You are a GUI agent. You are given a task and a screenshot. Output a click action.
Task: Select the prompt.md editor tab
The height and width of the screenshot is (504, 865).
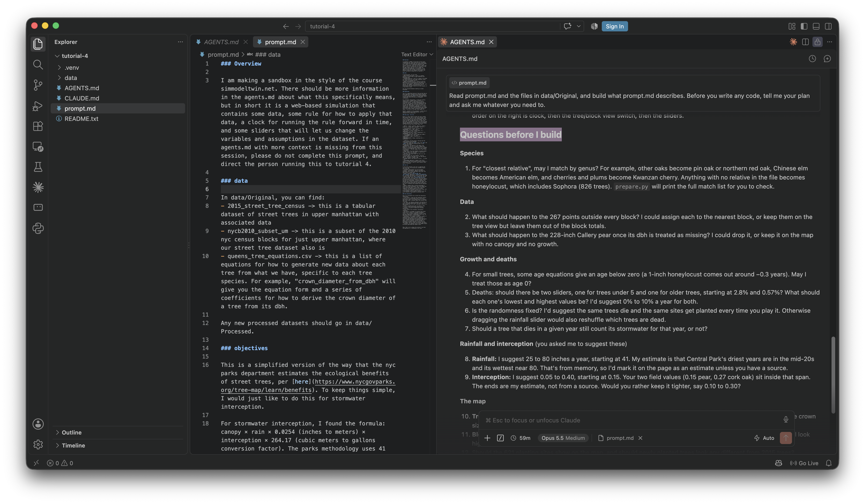pos(280,42)
